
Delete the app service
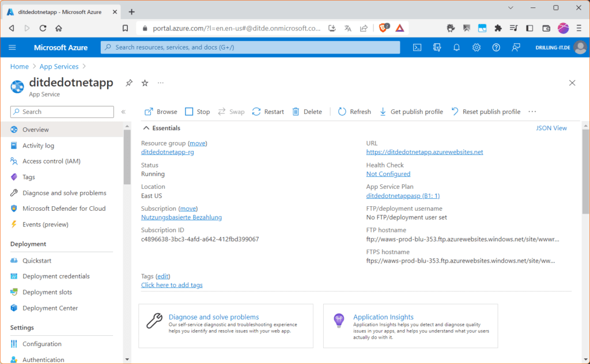[307, 112]
